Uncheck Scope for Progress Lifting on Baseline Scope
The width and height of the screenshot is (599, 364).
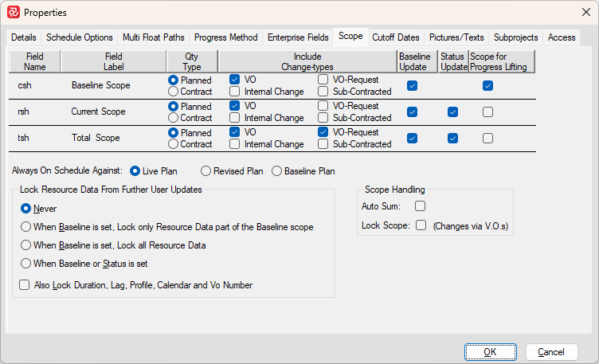[487, 86]
